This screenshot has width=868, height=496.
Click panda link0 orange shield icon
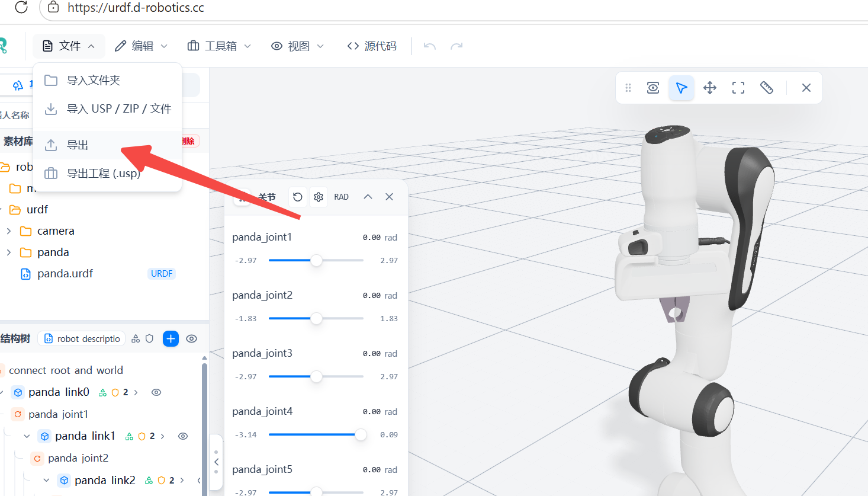pyautogui.click(x=115, y=392)
